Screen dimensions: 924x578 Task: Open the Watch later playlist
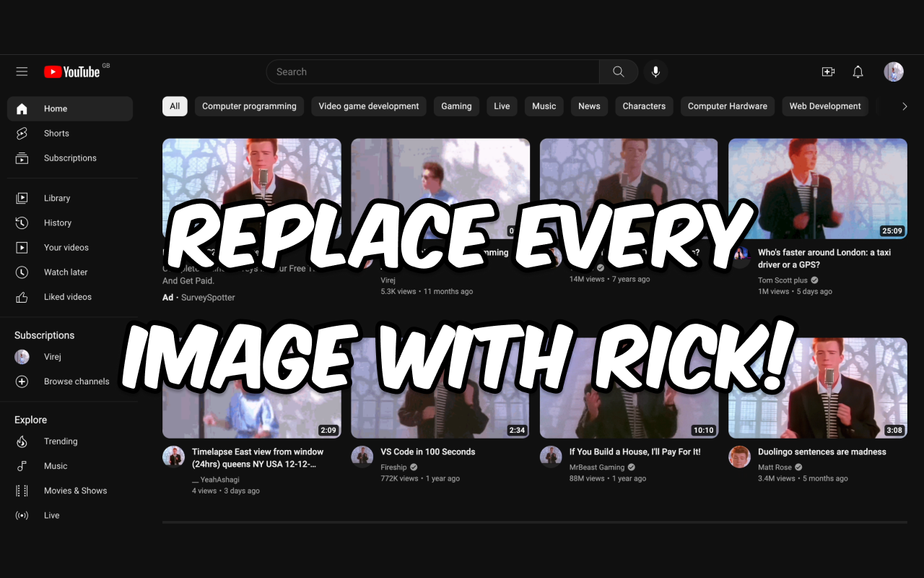[70, 272]
